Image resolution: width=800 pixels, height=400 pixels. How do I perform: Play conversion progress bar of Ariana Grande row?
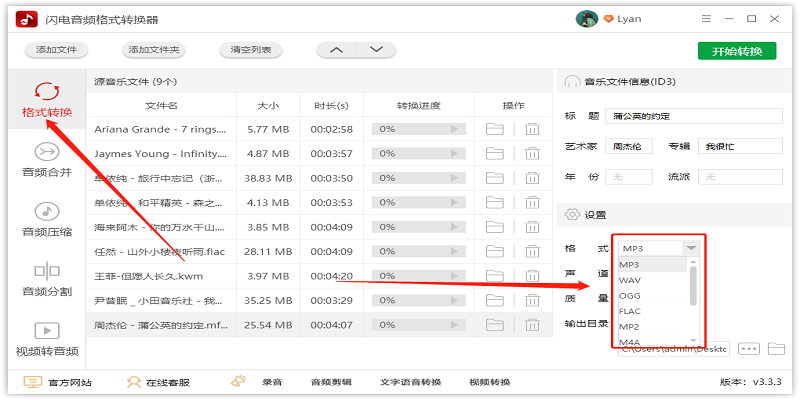(x=454, y=129)
